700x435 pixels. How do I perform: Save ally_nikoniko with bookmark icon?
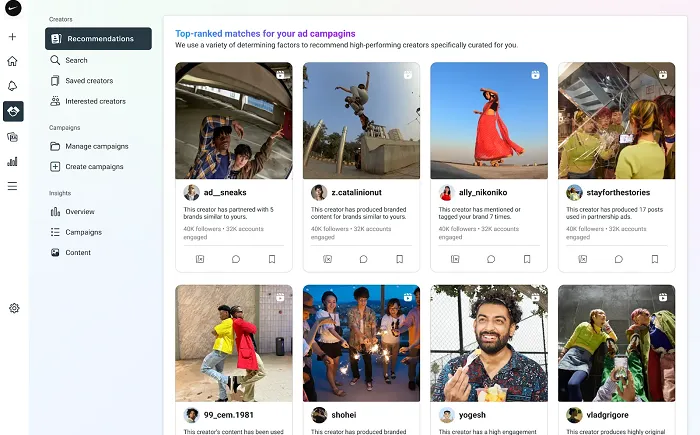527,259
